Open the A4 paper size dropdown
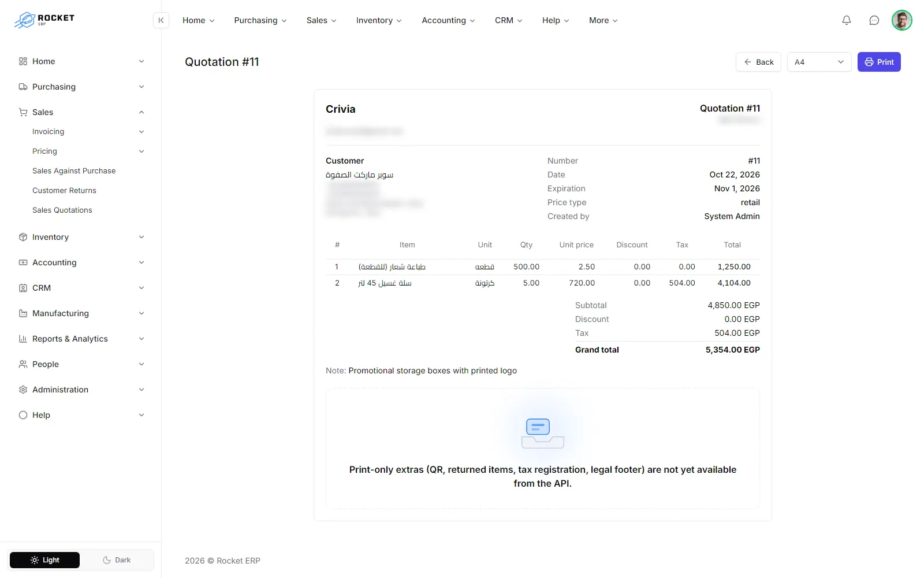Viewport: 924px width, 578px height. (x=819, y=62)
